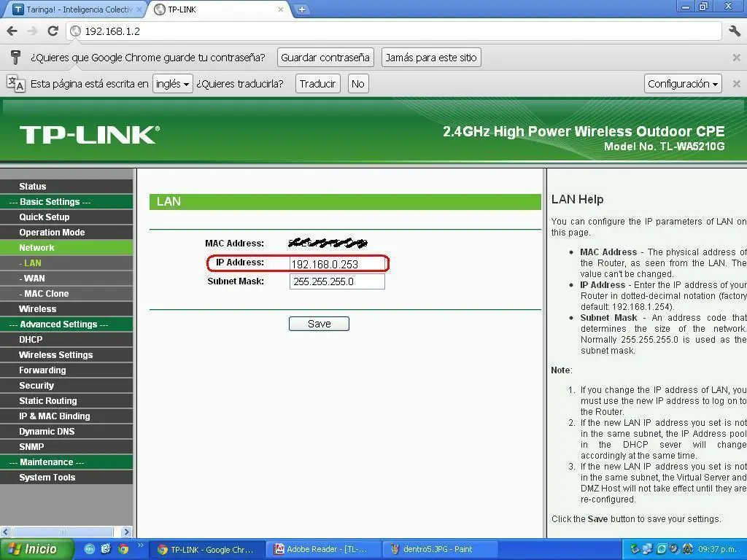Viewport: 747px width, 560px height.
Task: Open the Configuración dropdown in translate bar
Action: (x=683, y=84)
